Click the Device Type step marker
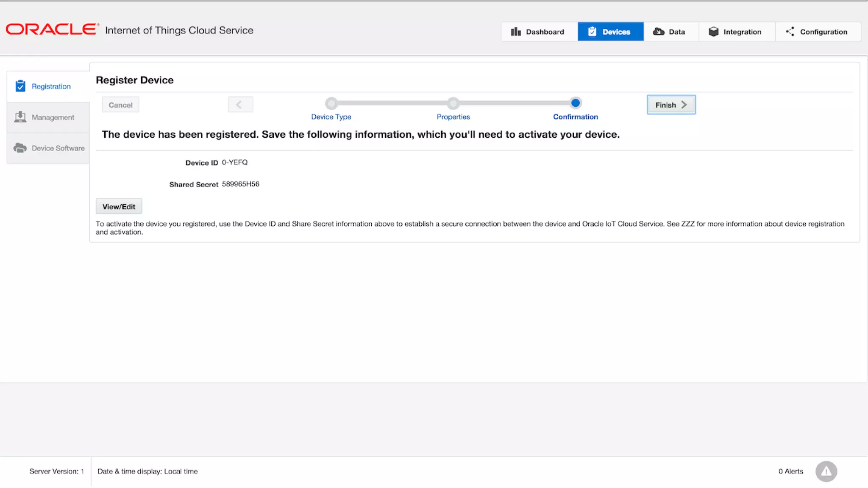The height and width of the screenshot is (488, 868). click(331, 103)
